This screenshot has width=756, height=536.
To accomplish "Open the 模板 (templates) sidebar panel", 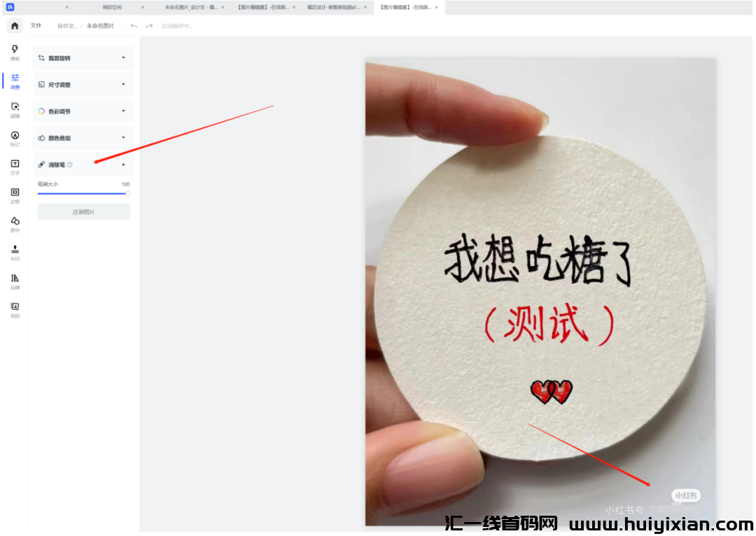I will pos(15,52).
